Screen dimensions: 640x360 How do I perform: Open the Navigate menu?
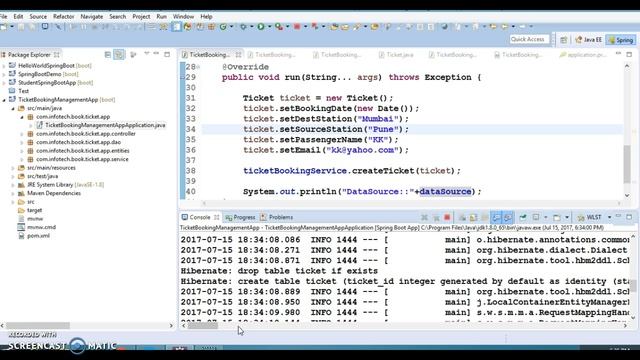(x=91, y=16)
